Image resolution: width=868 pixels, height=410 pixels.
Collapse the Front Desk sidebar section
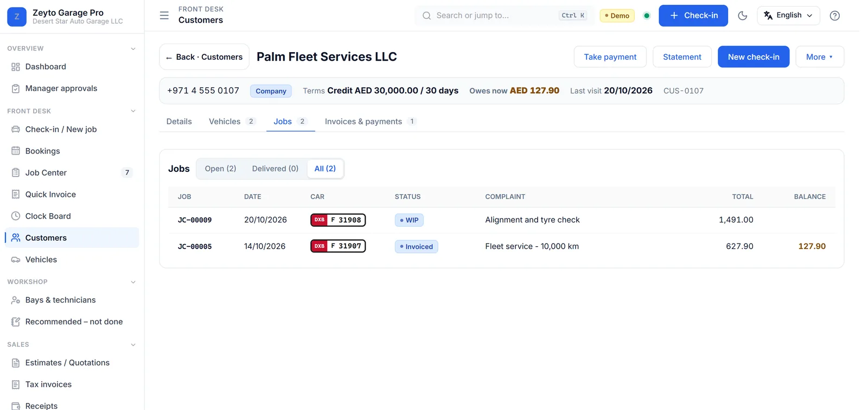tap(133, 111)
